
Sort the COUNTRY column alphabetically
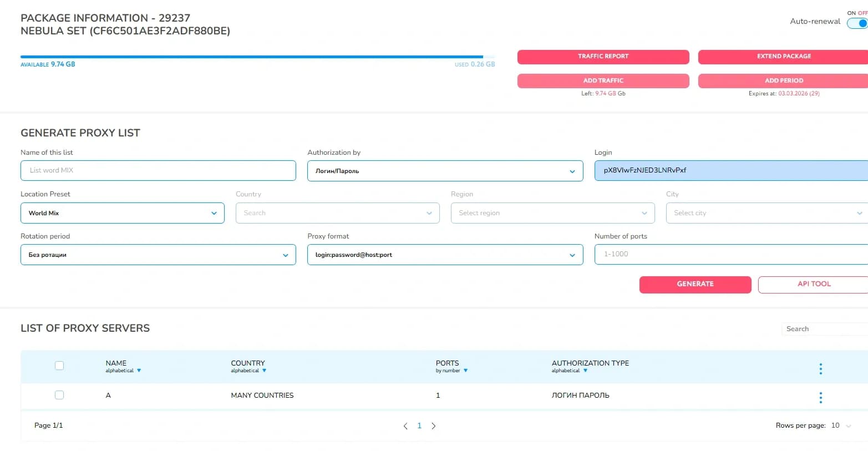pyautogui.click(x=264, y=370)
